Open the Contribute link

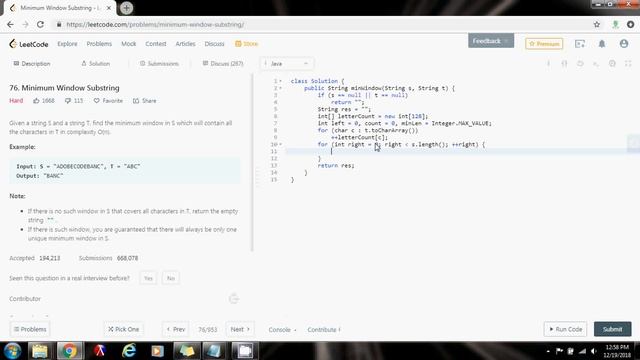(x=324, y=329)
